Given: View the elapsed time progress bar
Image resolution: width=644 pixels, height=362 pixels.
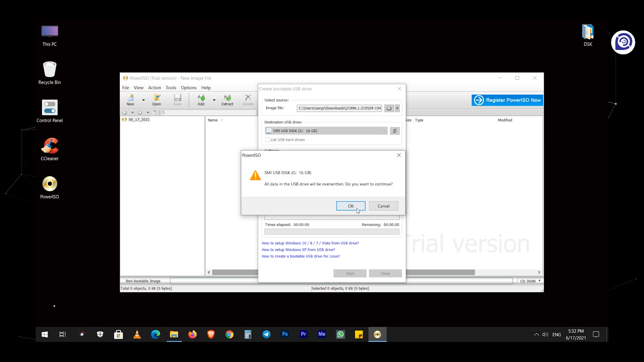Looking at the screenshot, I should pos(332,232).
